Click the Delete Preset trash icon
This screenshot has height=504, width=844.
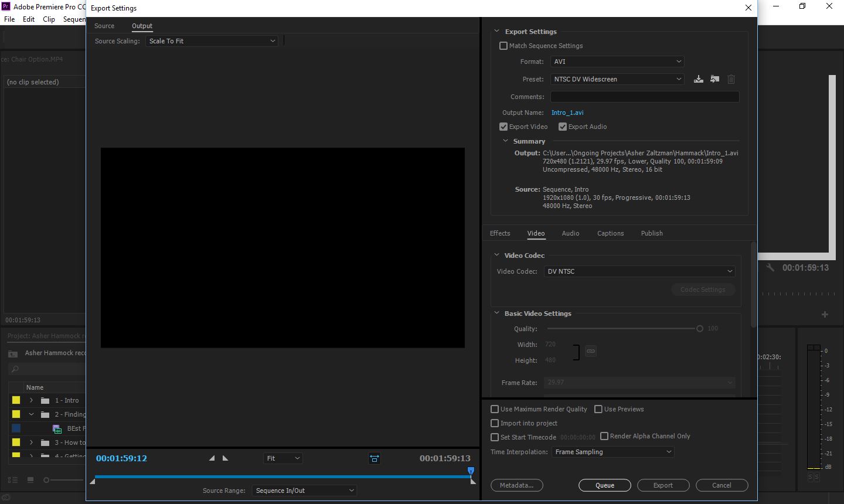coord(731,79)
